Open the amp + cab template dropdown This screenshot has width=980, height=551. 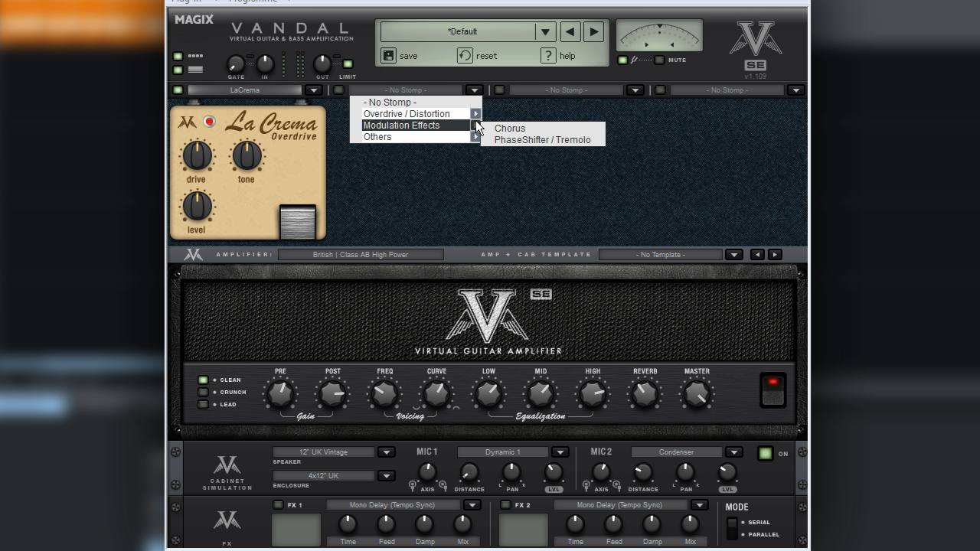(x=733, y=254)
